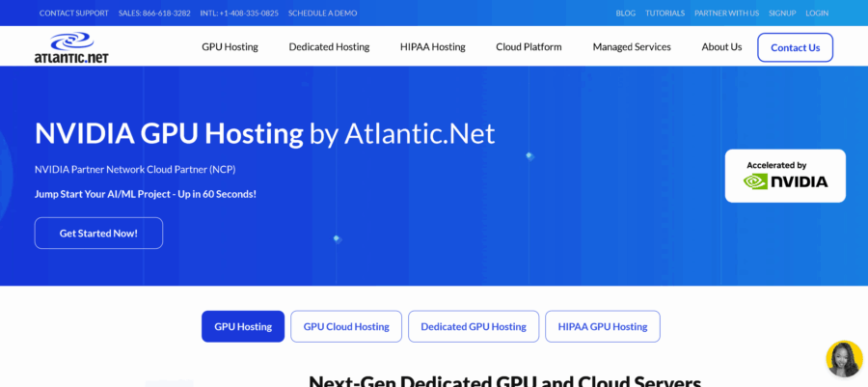868x387 pixels.
Task: Open the chat support avatar
Action: pos(844,359)
